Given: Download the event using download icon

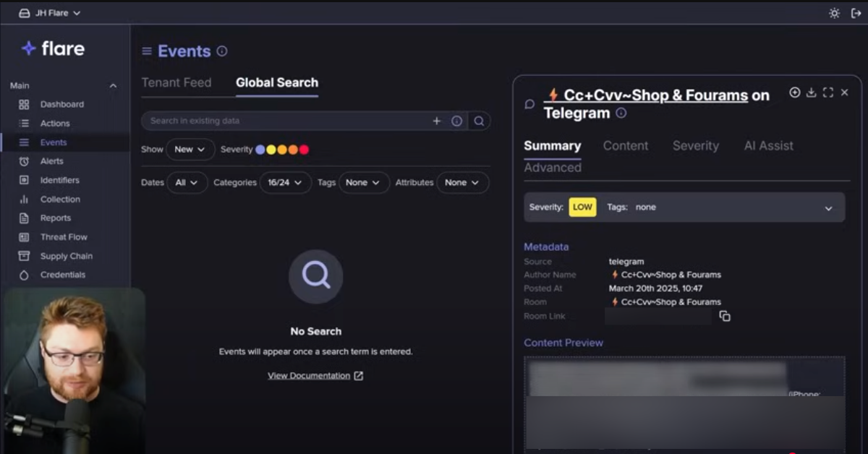Looking at the screenshot, I should 811,93.
